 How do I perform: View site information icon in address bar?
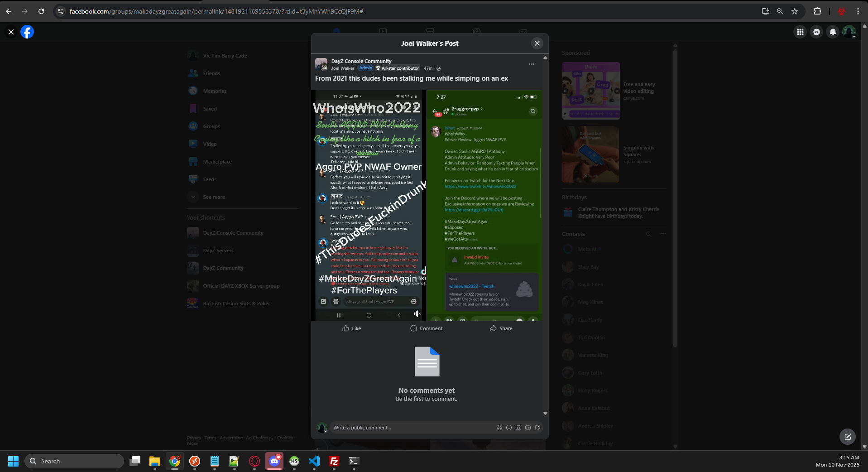pyautogui.click(x=61, y=11)
